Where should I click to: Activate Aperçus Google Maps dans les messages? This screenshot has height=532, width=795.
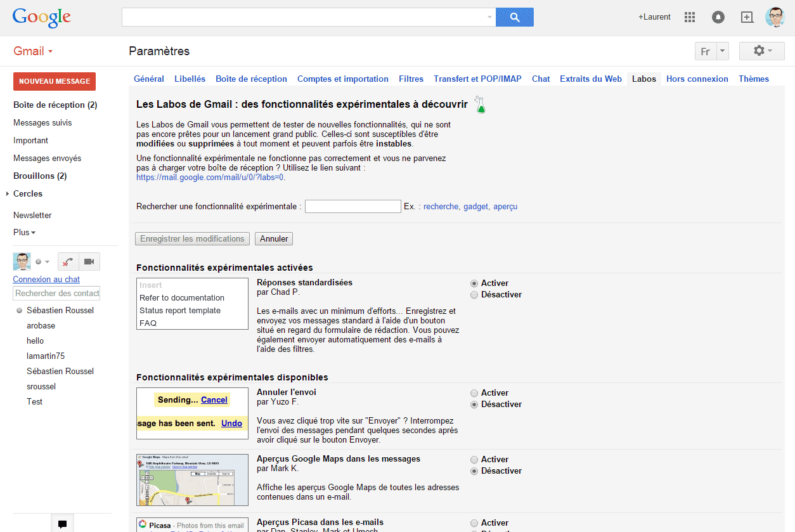point(474,460)
